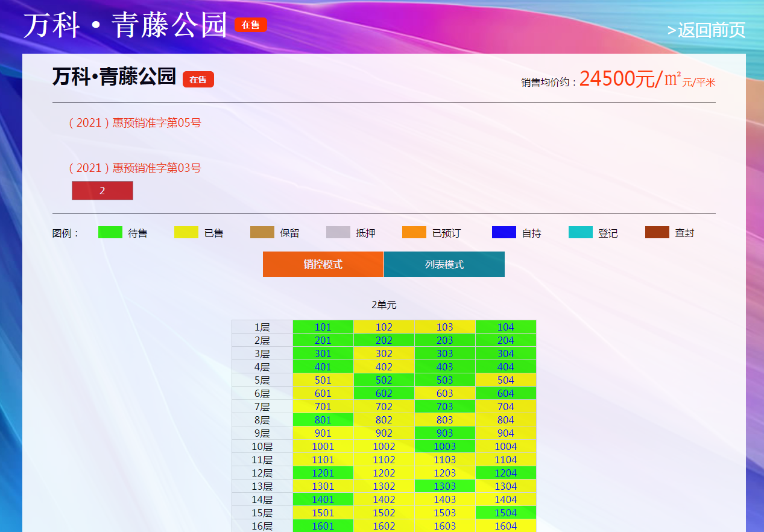Select unit 604
The width and height of the screenshot is (764, 532).
(506, 393)
